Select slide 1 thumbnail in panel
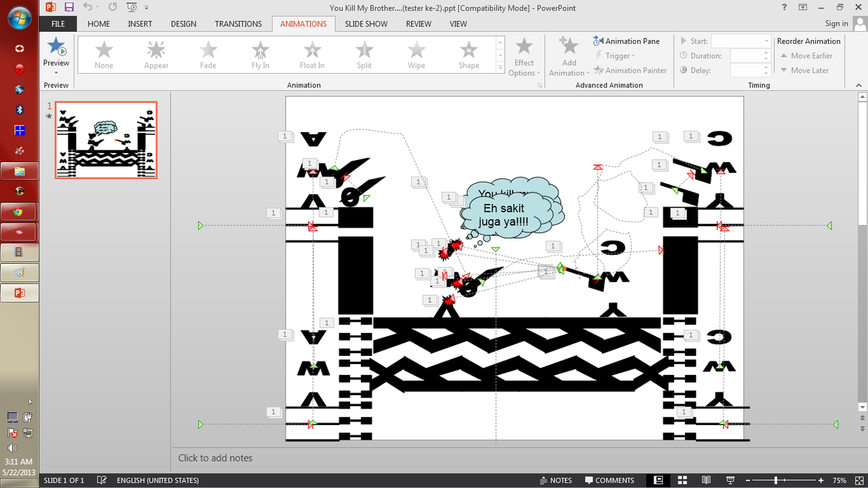This screenshot has height=488, width=868. 106,140
